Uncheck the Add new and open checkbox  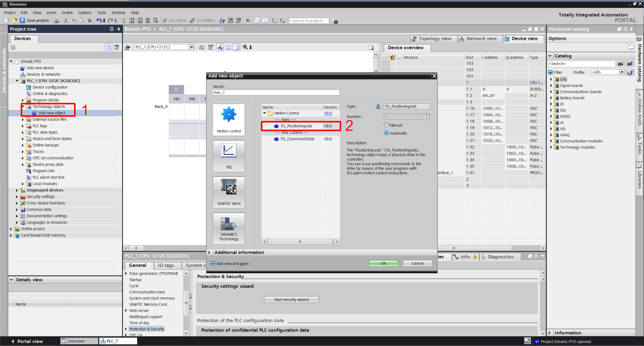click(x=213, y=264)
